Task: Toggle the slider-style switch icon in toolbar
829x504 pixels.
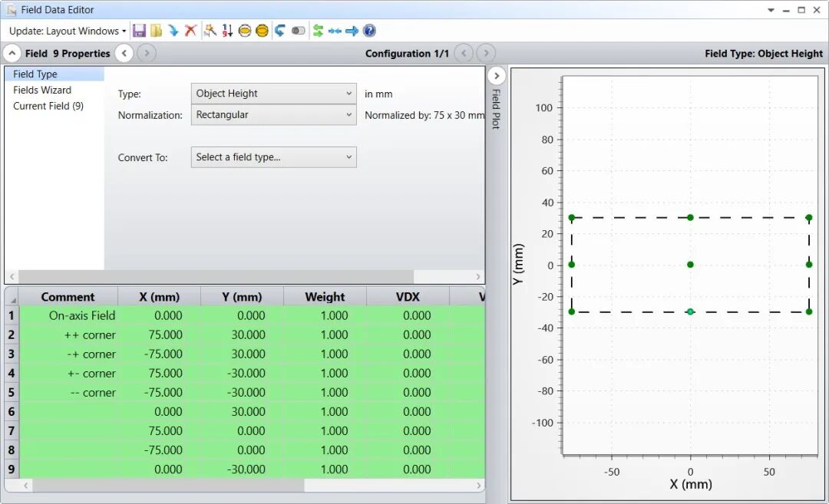Action: 299,31
